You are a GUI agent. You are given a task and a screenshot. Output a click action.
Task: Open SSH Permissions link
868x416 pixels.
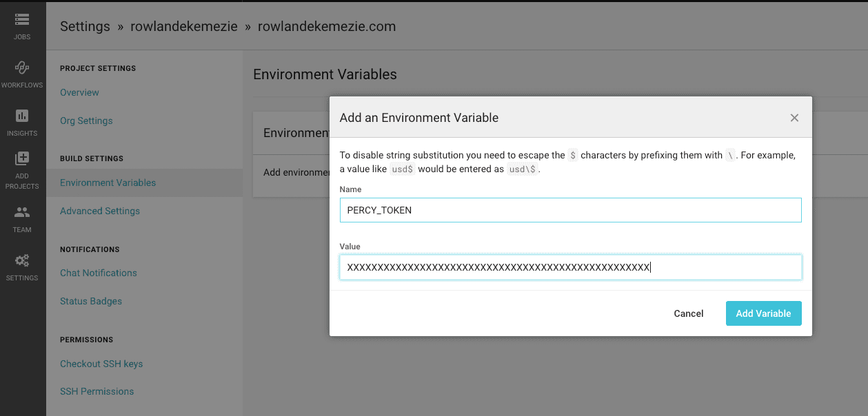[97, 391]
